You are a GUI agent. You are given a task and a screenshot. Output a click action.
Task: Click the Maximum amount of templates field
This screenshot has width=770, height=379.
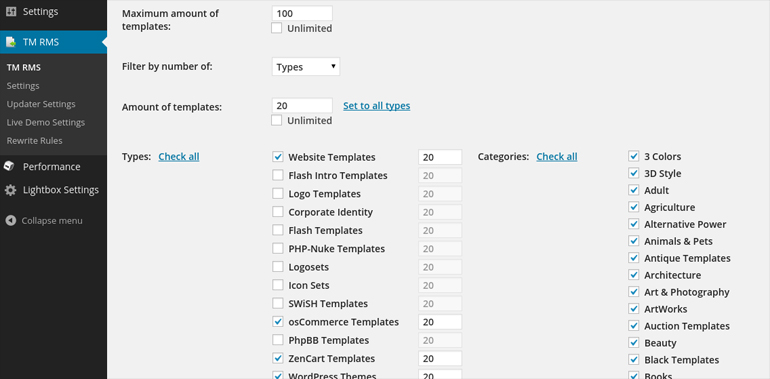pyautogui.click(x=302, y=13)
